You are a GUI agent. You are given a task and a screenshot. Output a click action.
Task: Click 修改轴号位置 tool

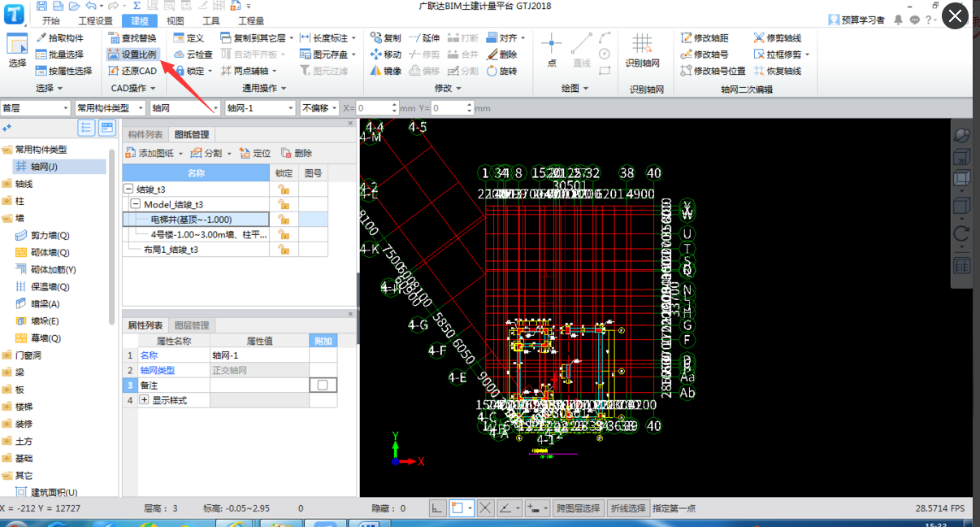(713, 71)
